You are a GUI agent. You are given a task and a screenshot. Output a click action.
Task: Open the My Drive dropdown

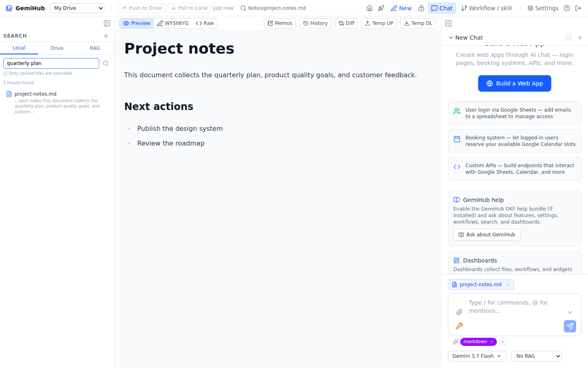(77, 8)
